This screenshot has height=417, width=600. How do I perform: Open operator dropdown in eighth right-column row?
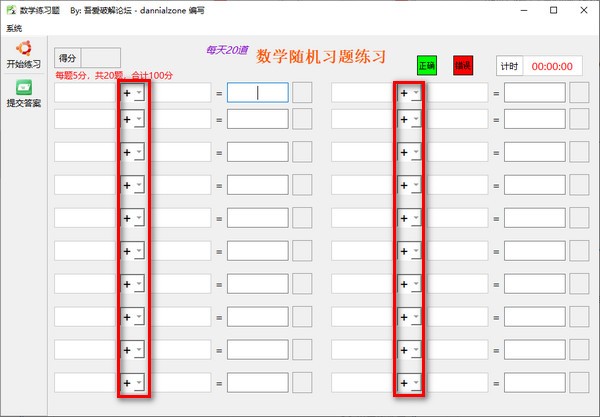(x=409, y=317)
